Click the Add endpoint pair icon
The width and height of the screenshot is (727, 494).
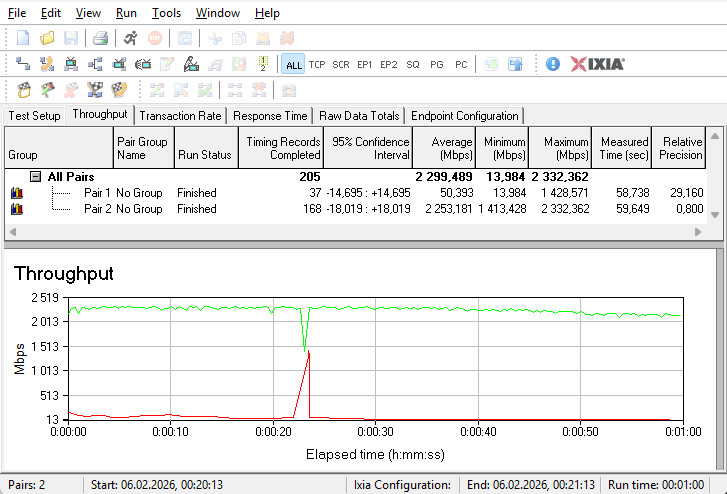[x=23, y=64]
